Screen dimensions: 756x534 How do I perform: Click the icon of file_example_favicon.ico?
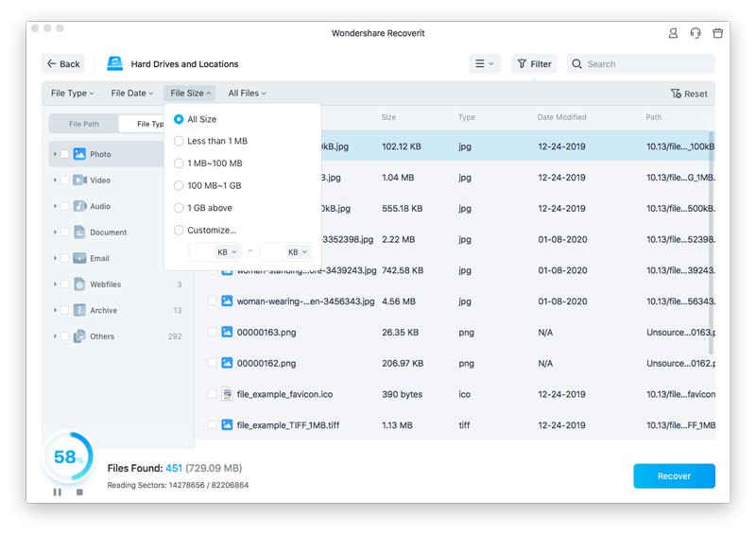227,393
